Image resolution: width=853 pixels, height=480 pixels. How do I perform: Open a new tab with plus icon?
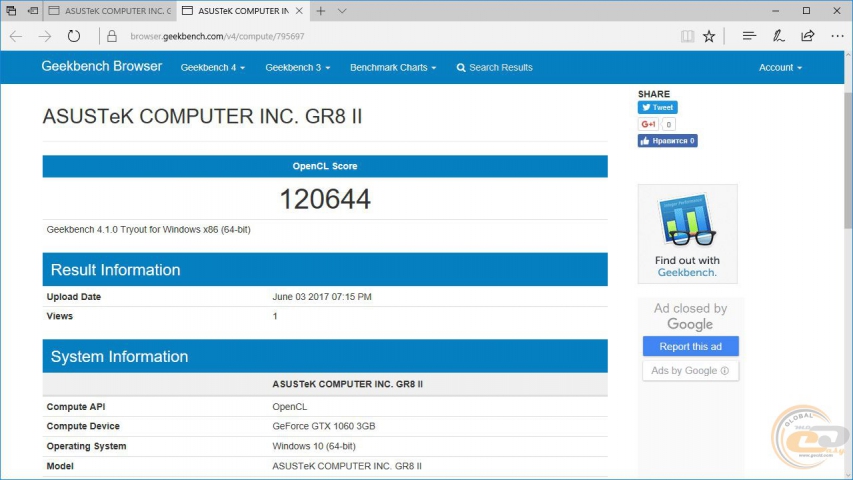point(321,11)
